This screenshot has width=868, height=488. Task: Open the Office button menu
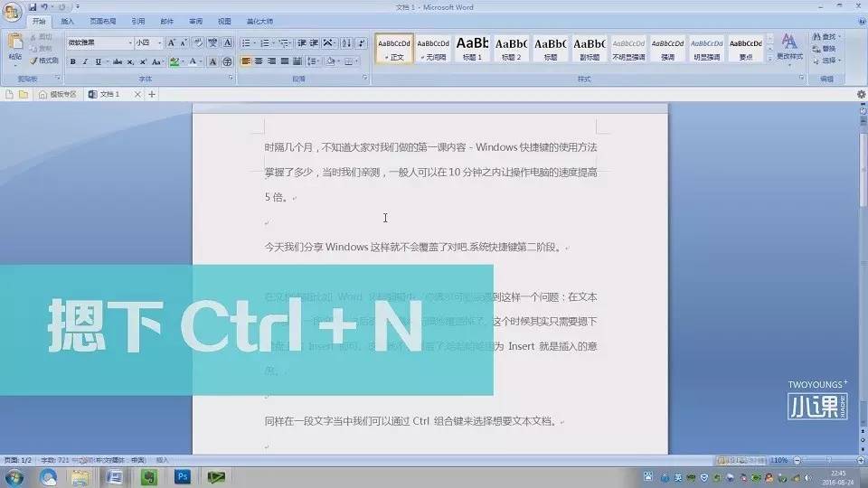click(12, 12)
